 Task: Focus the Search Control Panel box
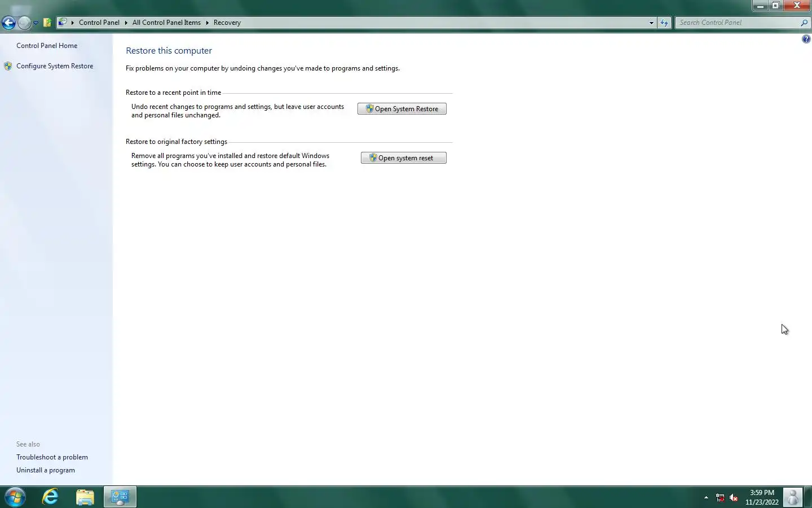click(x=738, y=23)
